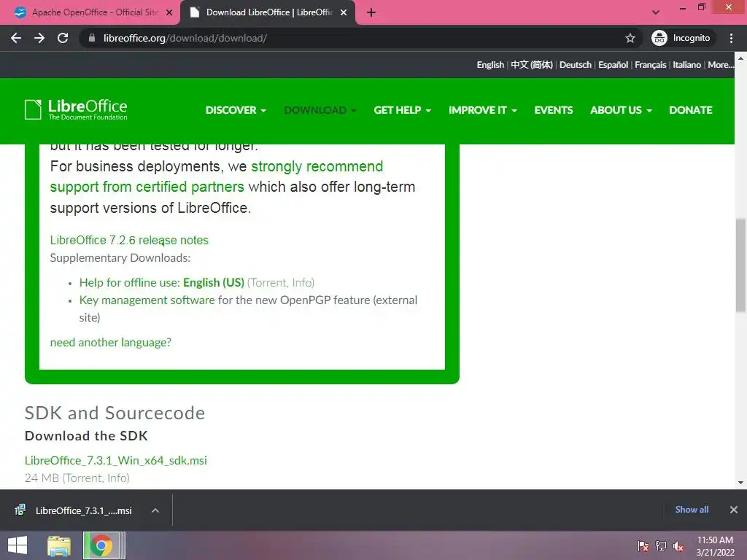Expand the ABOUT US menu
Screen dimensions: 747x560
tap(622, 110)
